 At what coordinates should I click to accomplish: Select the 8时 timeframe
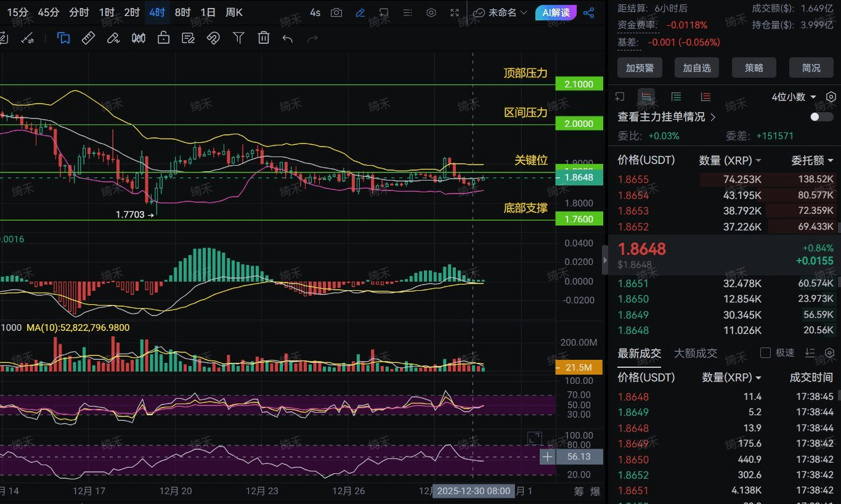(182, 12)
